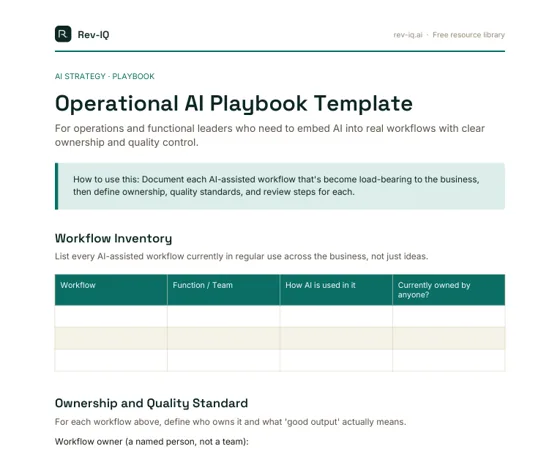Click the Function / Team column header
Viewport: 560px width, 449px height.
pyautogui.click(x=224, y=290)
